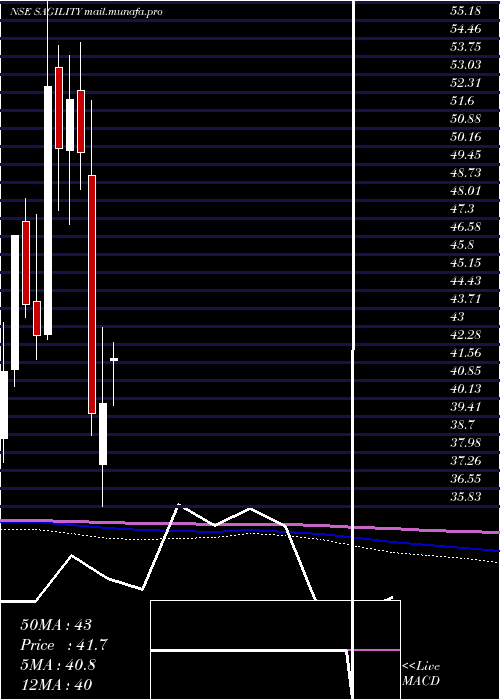
Task: Click the 50.16 price label
Action: click(466, 137)
